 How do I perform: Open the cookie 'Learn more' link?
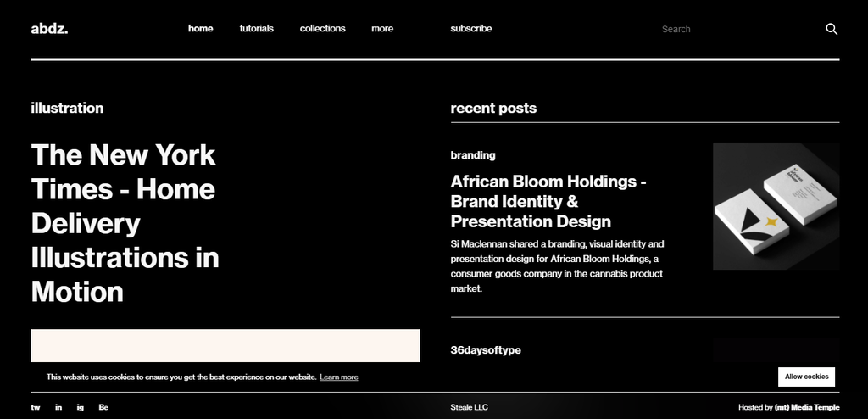(x=339, y=377)
